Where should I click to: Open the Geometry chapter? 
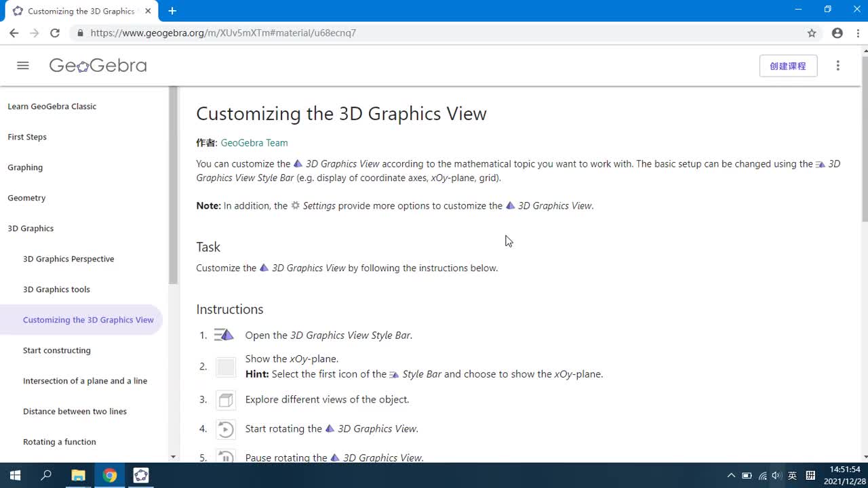26,198
